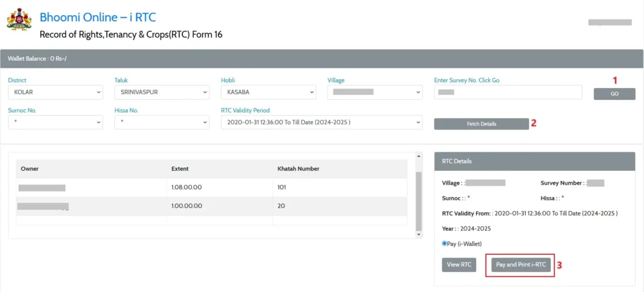Open the Hissa No. dropdown

(x=162, y=122)
